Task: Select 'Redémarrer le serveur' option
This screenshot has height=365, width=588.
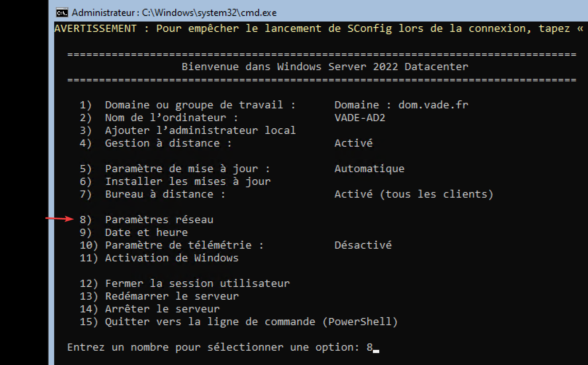Action: (x=172, y=296)
